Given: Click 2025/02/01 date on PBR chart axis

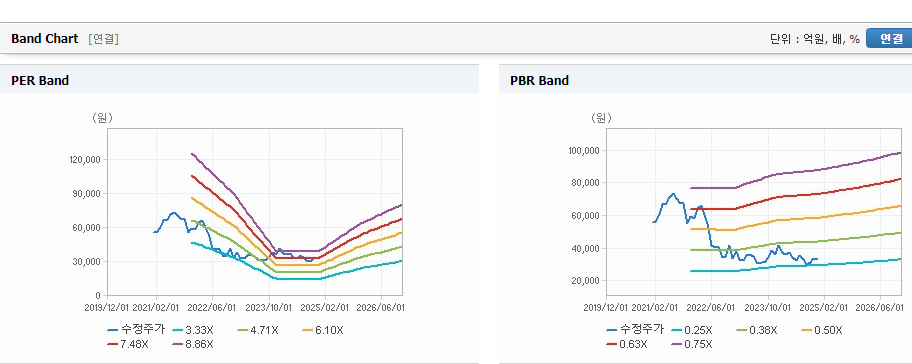Looking at the screenshot, I should tap(824, 307).
